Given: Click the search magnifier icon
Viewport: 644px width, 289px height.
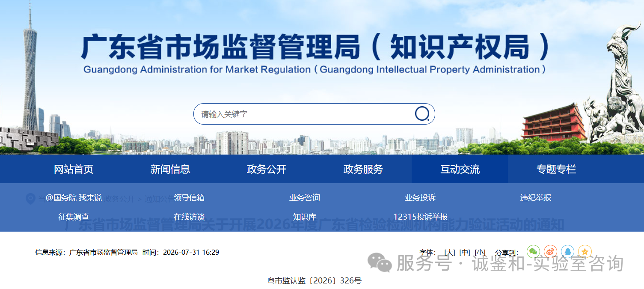Looking at the screenshot, I should [422, 114].
